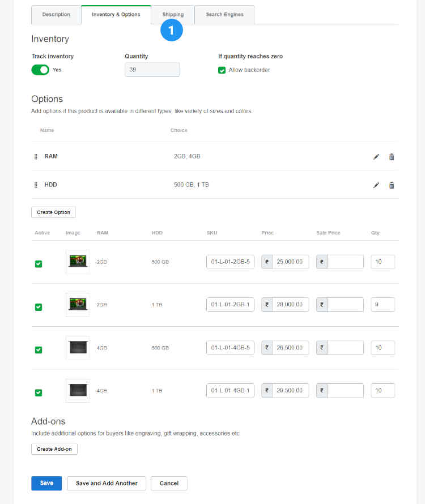Viewport: 425px width, 504px height.
Task: Select the 4GB 500 GB laptop thumbnail
Action: (x=78, y=348)
